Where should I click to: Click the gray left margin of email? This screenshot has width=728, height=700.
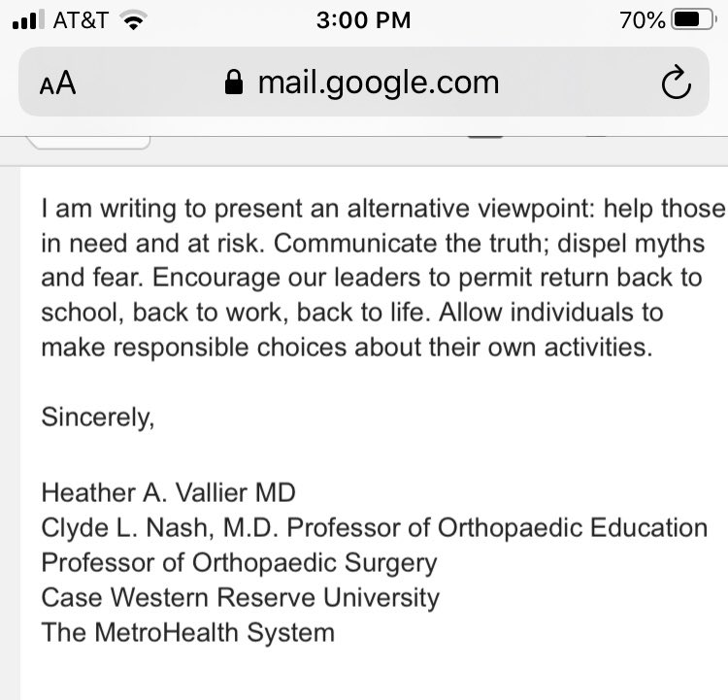[11, 433]
